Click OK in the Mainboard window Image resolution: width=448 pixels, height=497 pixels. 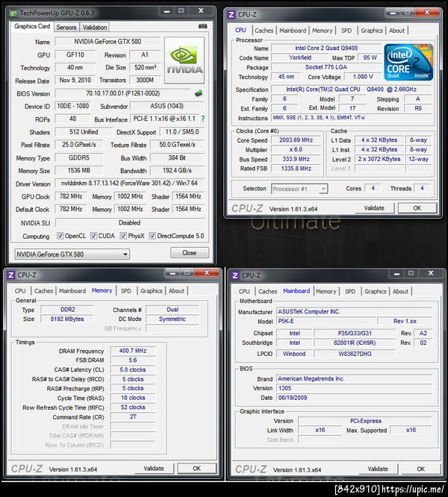(421, 469)
